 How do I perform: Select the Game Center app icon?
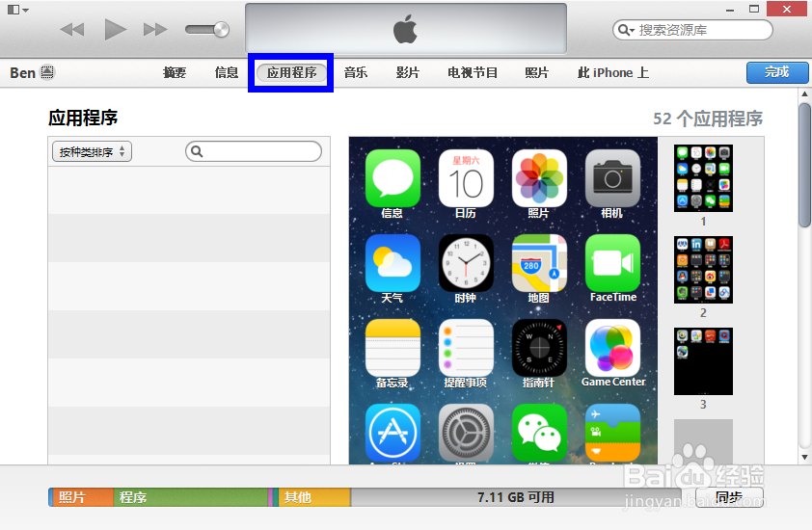[612, 348]
